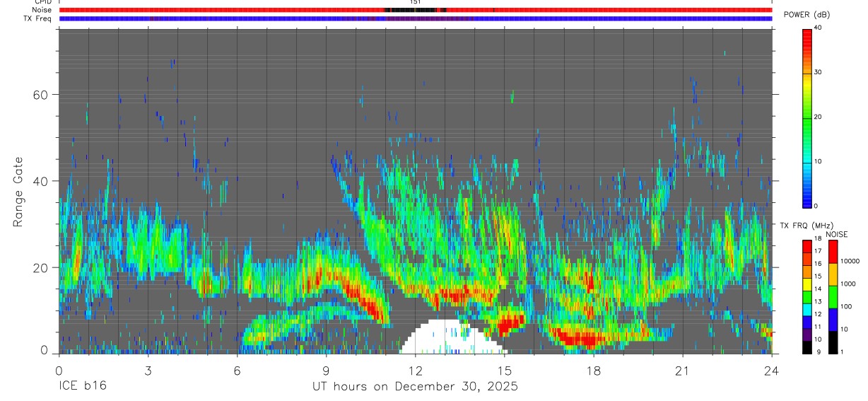868x401 pixels.
Task: Click the blue TX Freq strip above the plot
Action: click(x=416, y=18)
